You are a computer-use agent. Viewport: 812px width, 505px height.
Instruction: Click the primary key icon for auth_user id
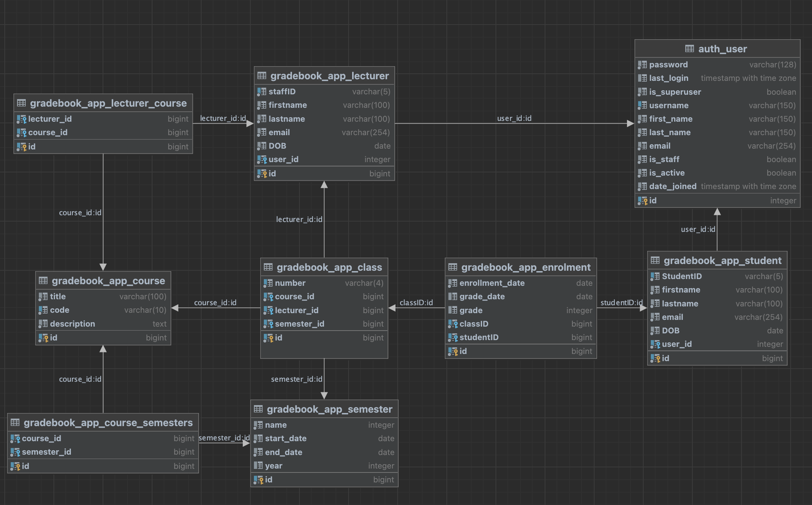pos(642,201)
